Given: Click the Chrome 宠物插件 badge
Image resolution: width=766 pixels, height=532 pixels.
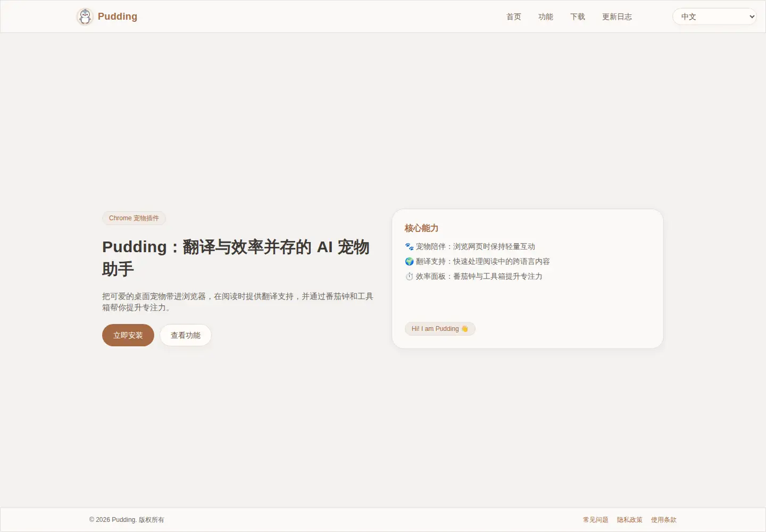Looking at the screenshot, I should click(x=134, y=218).
